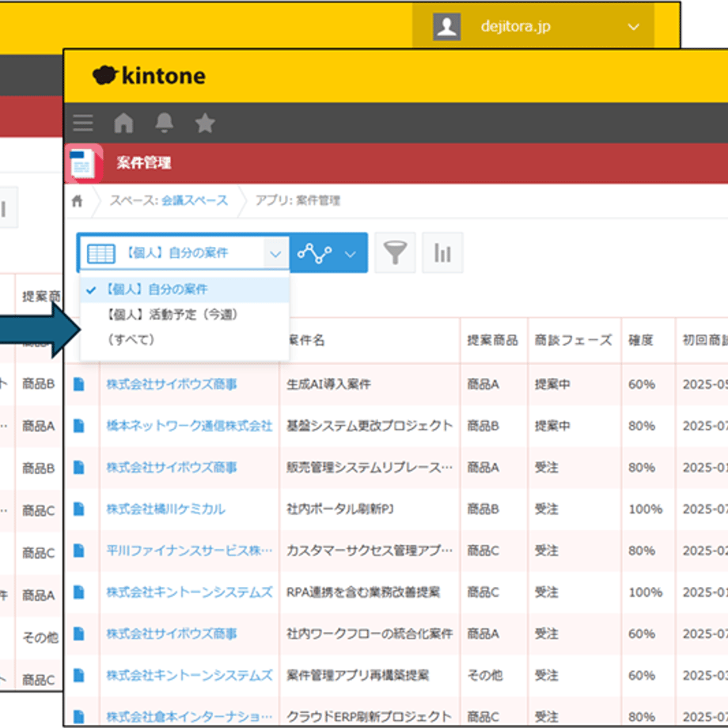Click the 商談フェーズ column header
This screenshot has width=728, height=728.
click(x=573, y=340)
